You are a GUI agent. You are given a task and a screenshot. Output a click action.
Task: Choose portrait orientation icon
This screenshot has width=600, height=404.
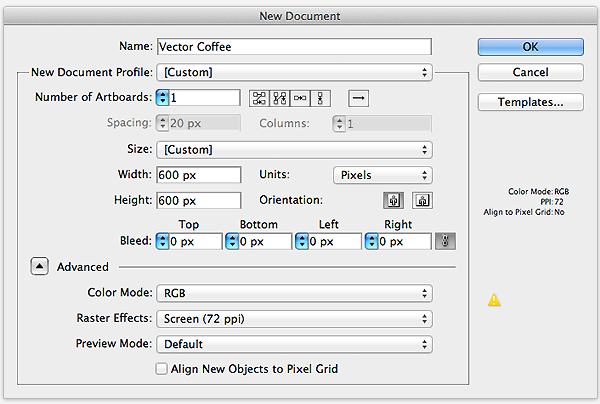tap(393, 200)
